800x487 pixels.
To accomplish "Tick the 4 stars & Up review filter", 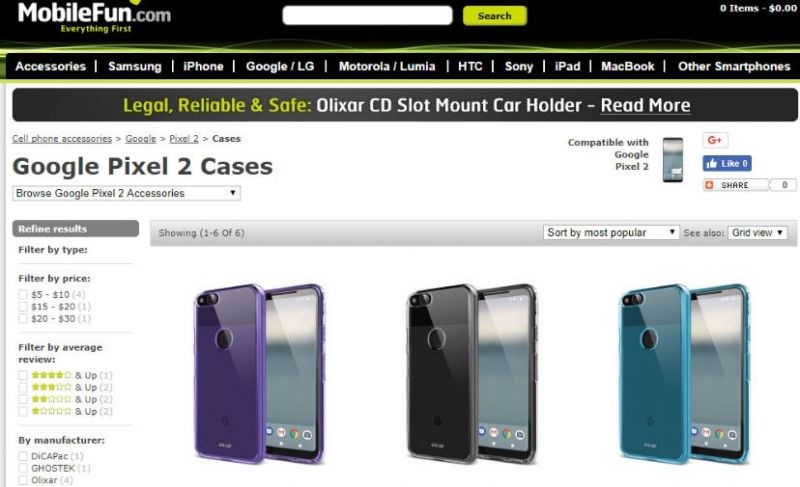I will click(x=23, y=375).
